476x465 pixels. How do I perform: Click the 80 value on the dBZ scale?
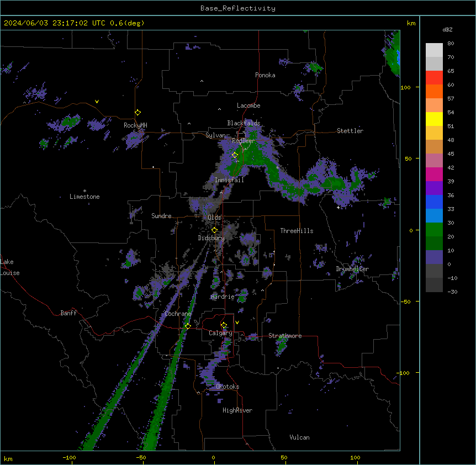click(x=451, y=44)
